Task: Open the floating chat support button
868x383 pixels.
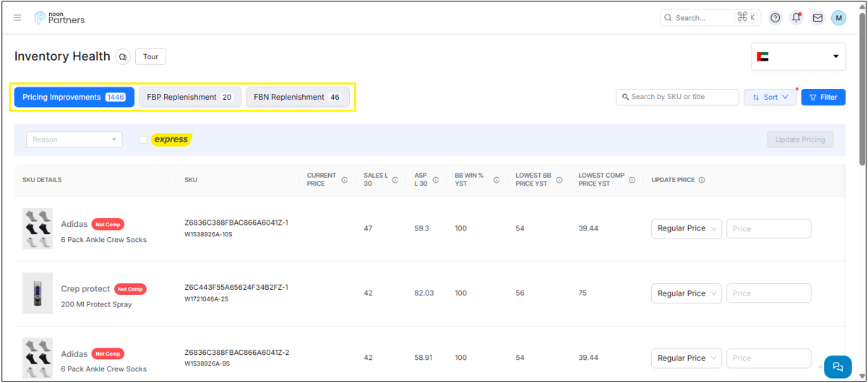Action: point(838,366)
